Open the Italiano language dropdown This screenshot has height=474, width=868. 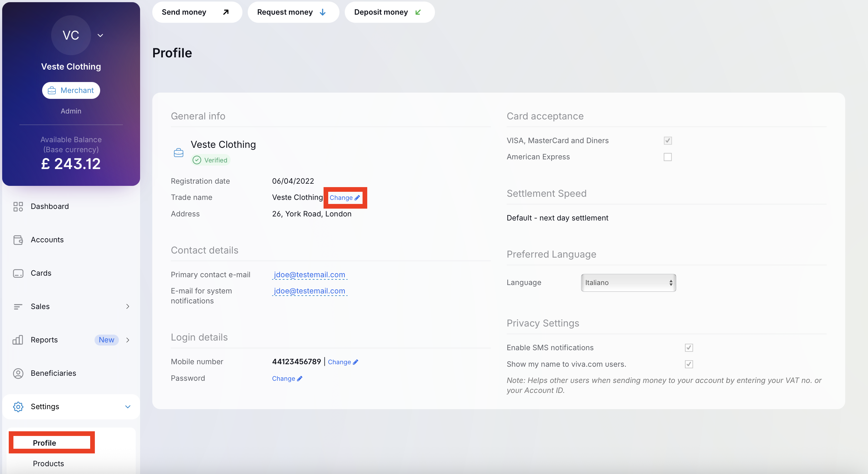coord(628,283)
